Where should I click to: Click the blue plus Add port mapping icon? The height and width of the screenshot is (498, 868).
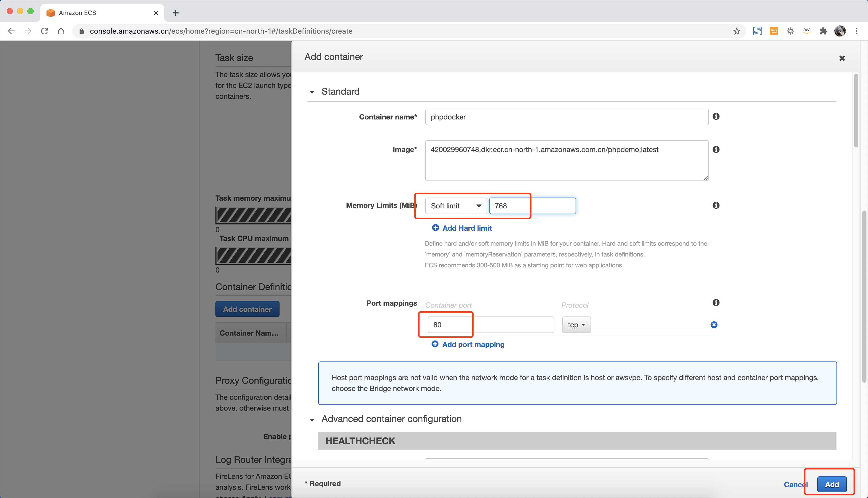coord(435,344)
